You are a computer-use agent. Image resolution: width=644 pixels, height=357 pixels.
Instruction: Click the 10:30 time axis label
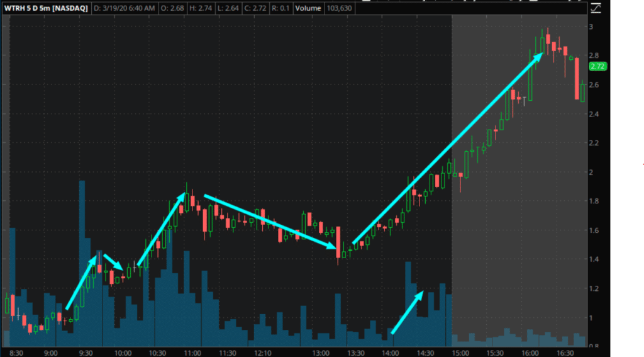coord(157,353)
